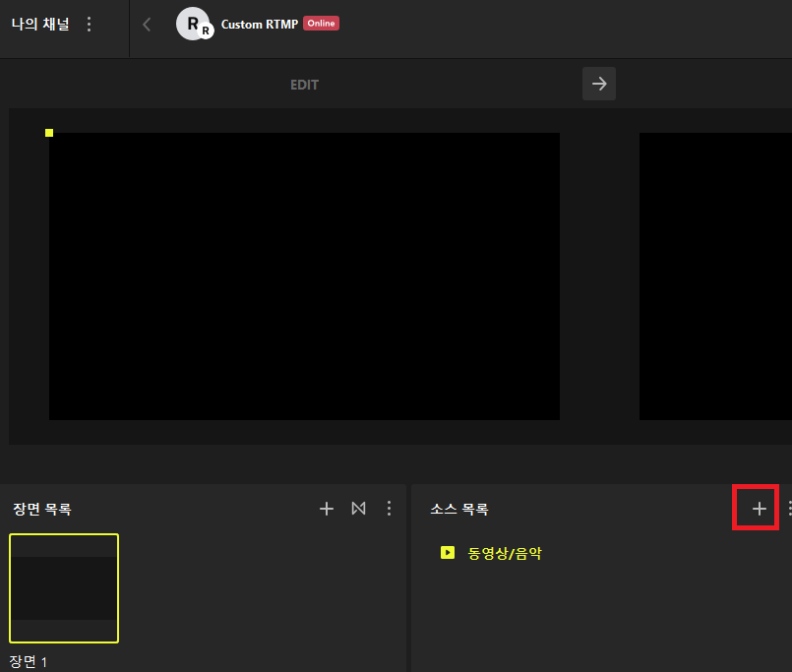Select the 소스 목록 panel heading

(x=459, y=509)
